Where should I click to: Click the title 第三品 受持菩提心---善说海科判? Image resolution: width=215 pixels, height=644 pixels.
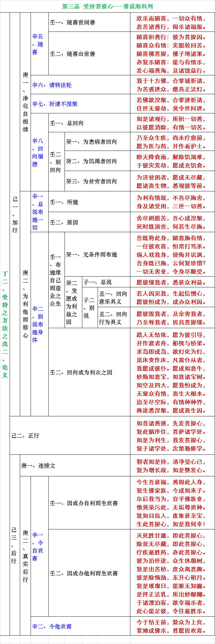pyautogui.click(x=107, y=6)
